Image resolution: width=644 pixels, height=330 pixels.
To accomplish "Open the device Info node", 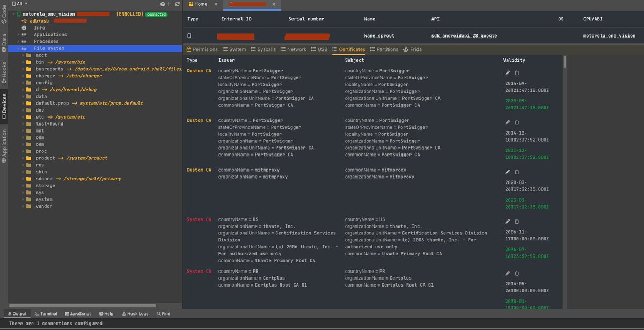I will coord(39,27).
